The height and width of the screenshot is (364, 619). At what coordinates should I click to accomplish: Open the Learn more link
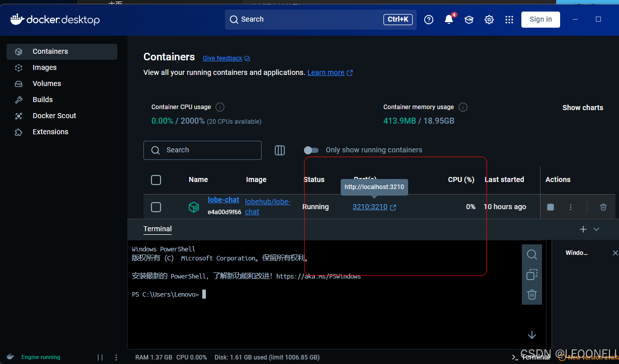(x=330, y=72)
